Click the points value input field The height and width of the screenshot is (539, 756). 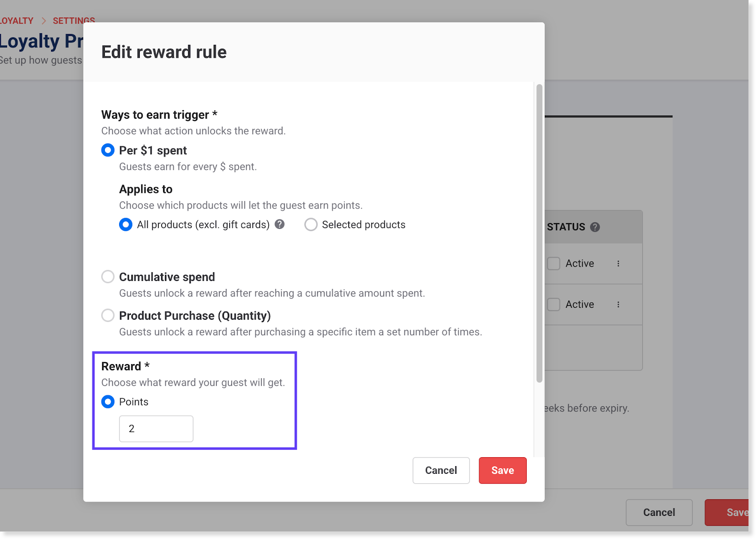click(x=156, y=429)
